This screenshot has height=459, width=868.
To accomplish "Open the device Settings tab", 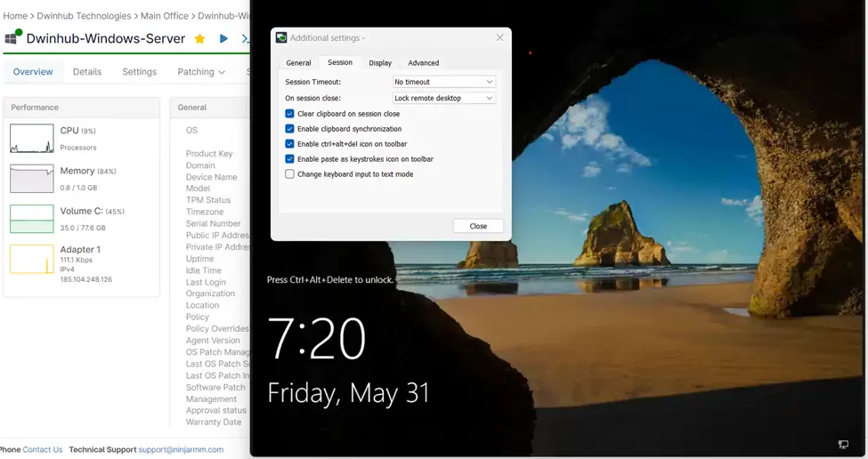I will [140, 72].
